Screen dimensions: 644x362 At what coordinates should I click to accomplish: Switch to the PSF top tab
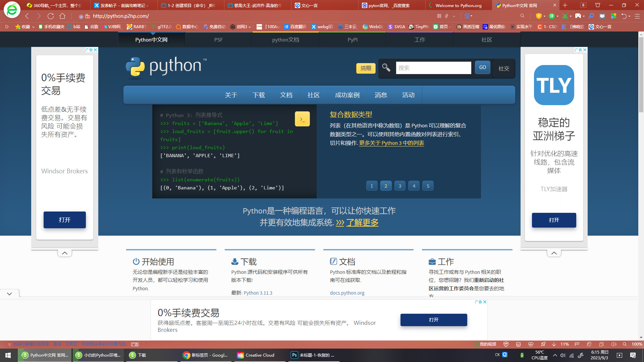218,40
